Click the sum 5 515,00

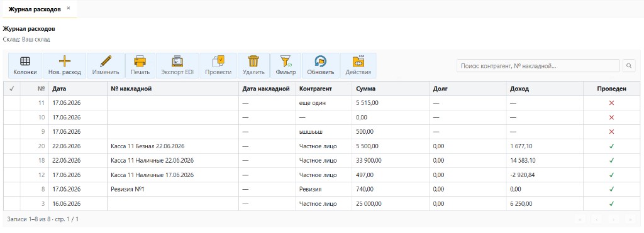tap(367, 103)
